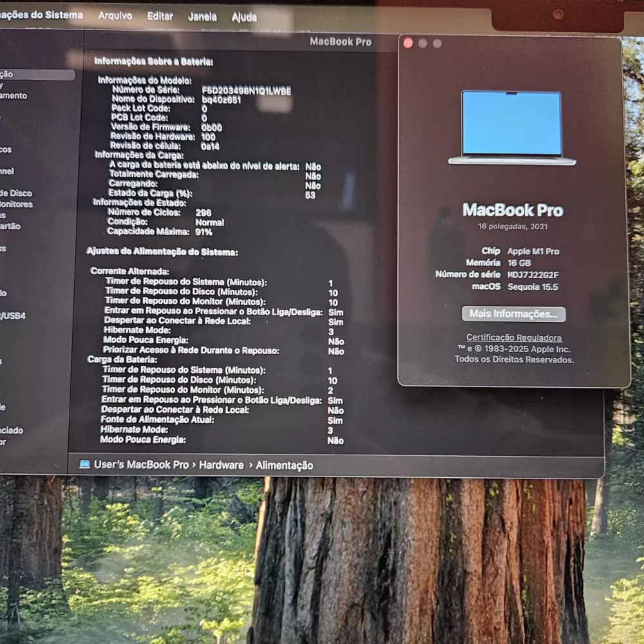This screenshot has height=644, width=644.
Task: Close the About This Mac window
Action: (408, 43)
